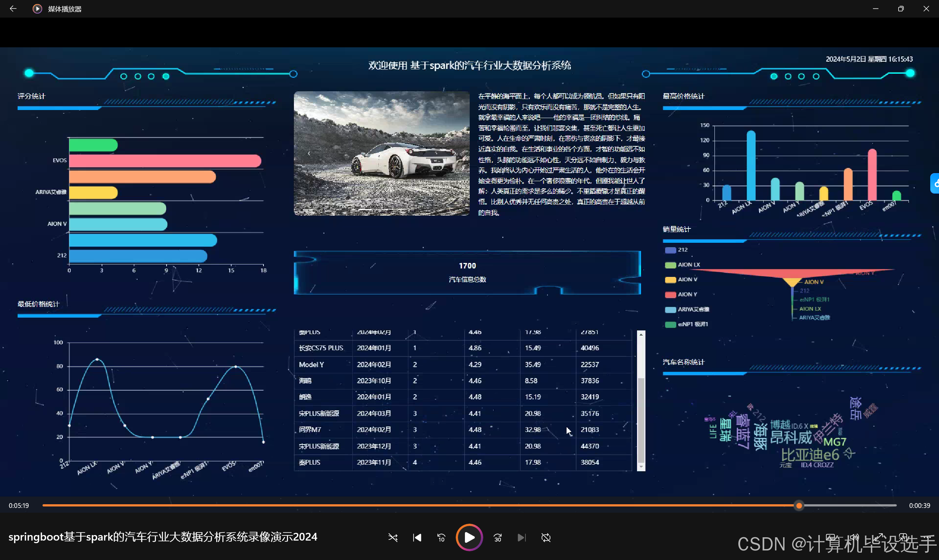The width and height of the screenshot is (939, 560).
Task: Switch to mini player view
Action: click(x=903, y=537)
